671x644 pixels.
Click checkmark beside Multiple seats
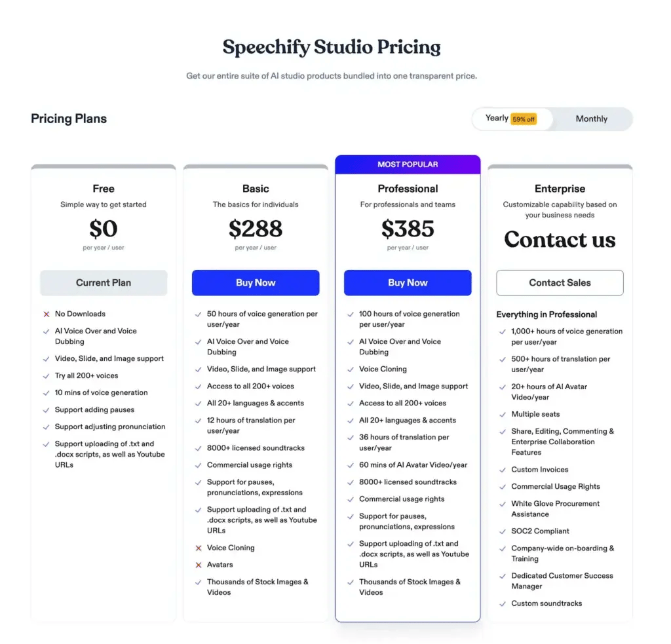tap(503, 415)
